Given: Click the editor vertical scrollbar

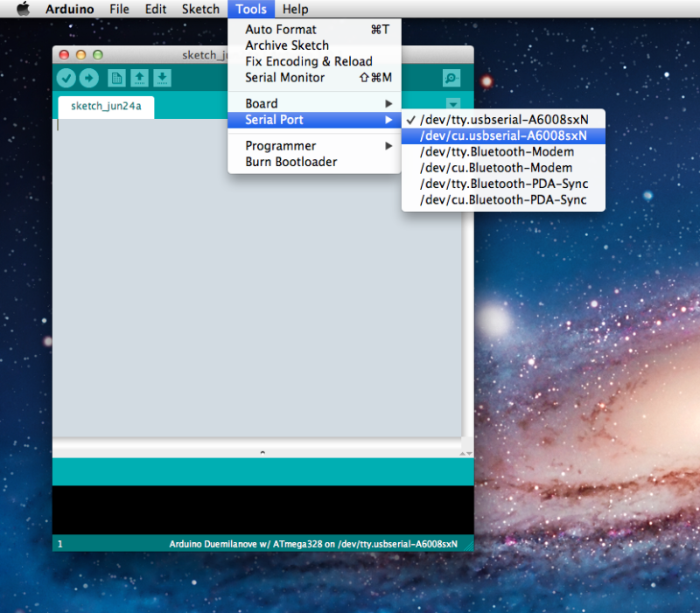Looking at the screenshot, I should [467, 277].
